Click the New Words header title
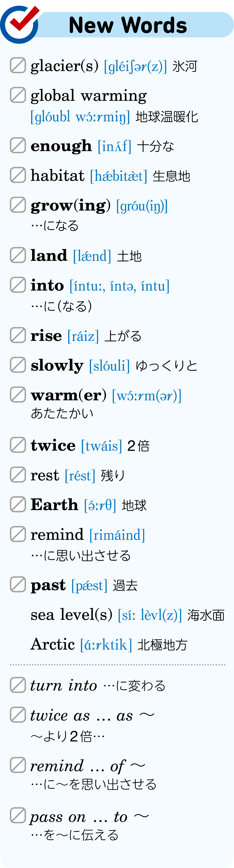 point(128,25)
